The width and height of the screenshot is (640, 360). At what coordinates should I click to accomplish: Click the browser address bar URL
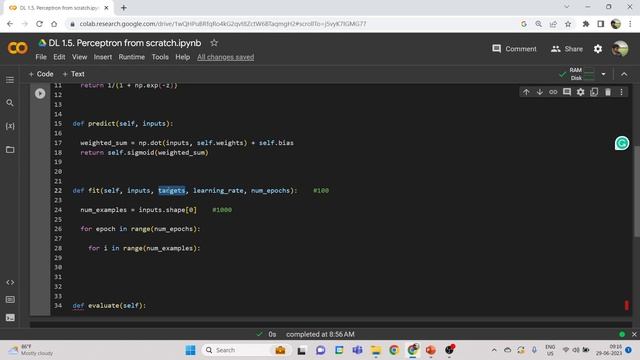tap(223, 24)
